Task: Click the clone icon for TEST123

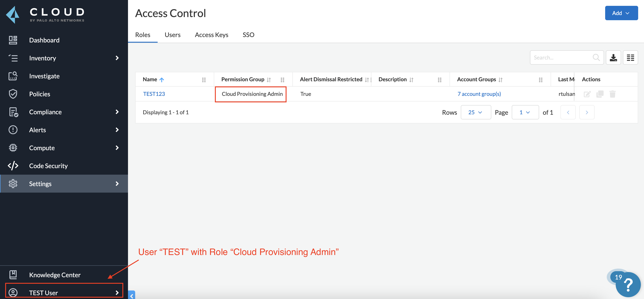Action: click(600, 94)
